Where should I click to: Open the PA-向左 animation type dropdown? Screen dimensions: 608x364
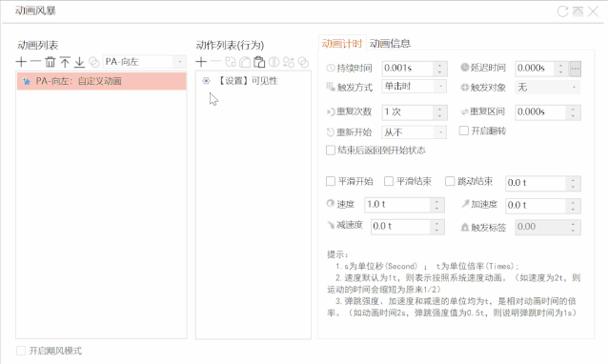[x=144, y=62]
